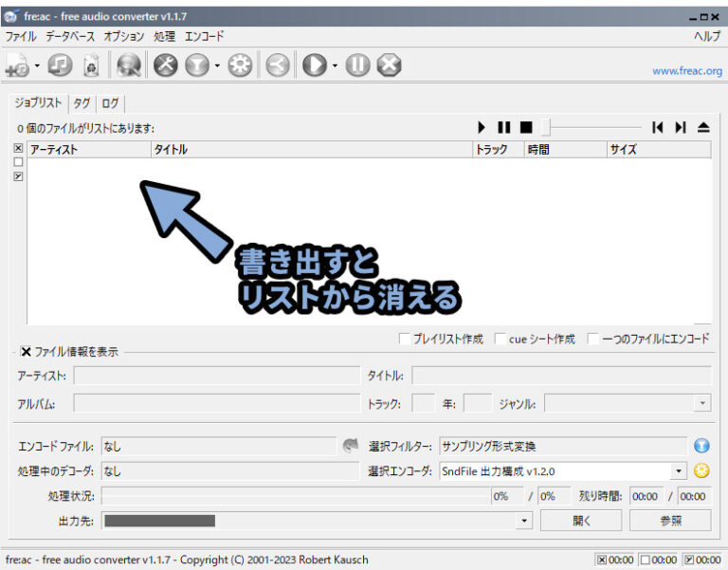Open the www.freac.org link
This screenshot has width=728, height=570.
[x=687, y=70]
